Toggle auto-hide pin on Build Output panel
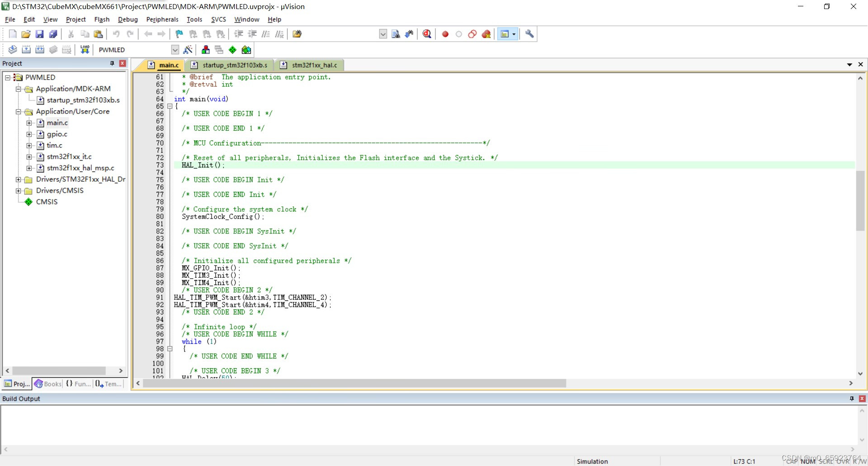Screen dimensions: 868x466 852,399
